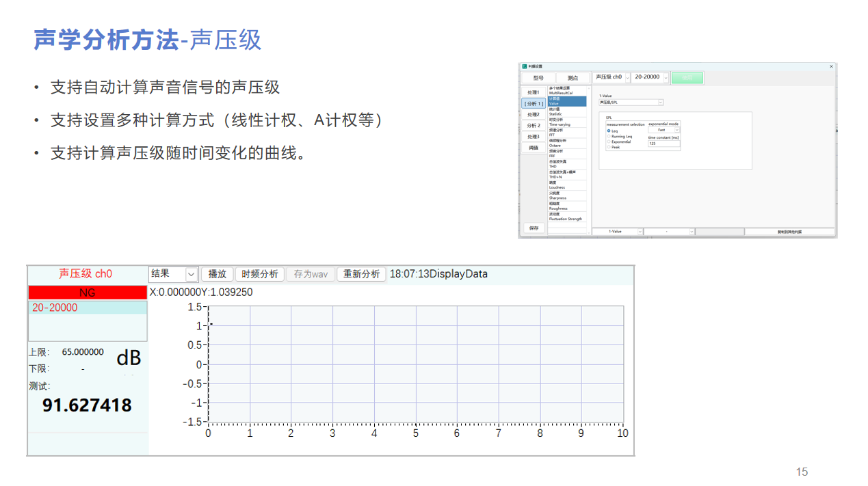Select the Octave analysis option
868x486 pixels.
click(x=568, y=144)
